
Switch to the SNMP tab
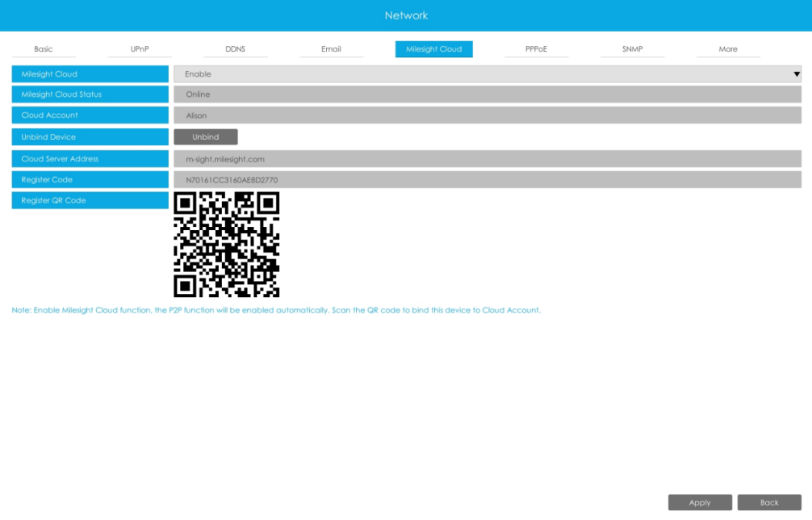[x=632, y=49]
